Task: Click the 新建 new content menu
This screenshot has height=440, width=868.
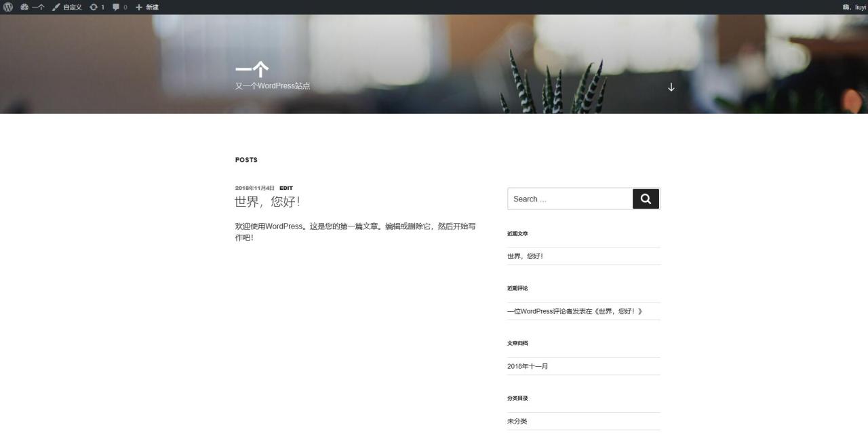Action: click(147, 7)
